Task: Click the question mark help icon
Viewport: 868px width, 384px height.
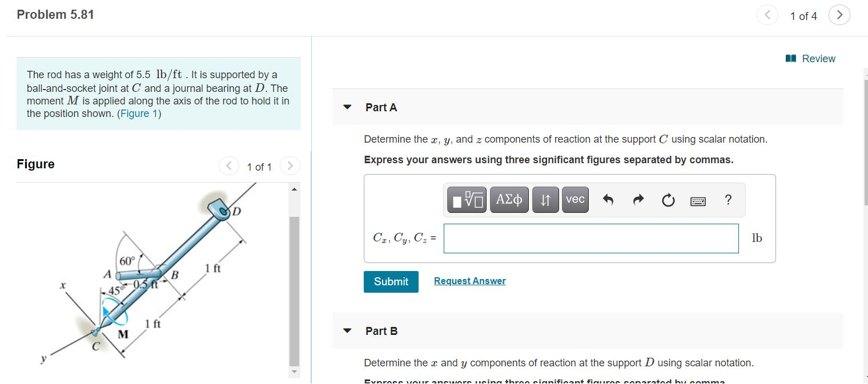Action: 728,200
